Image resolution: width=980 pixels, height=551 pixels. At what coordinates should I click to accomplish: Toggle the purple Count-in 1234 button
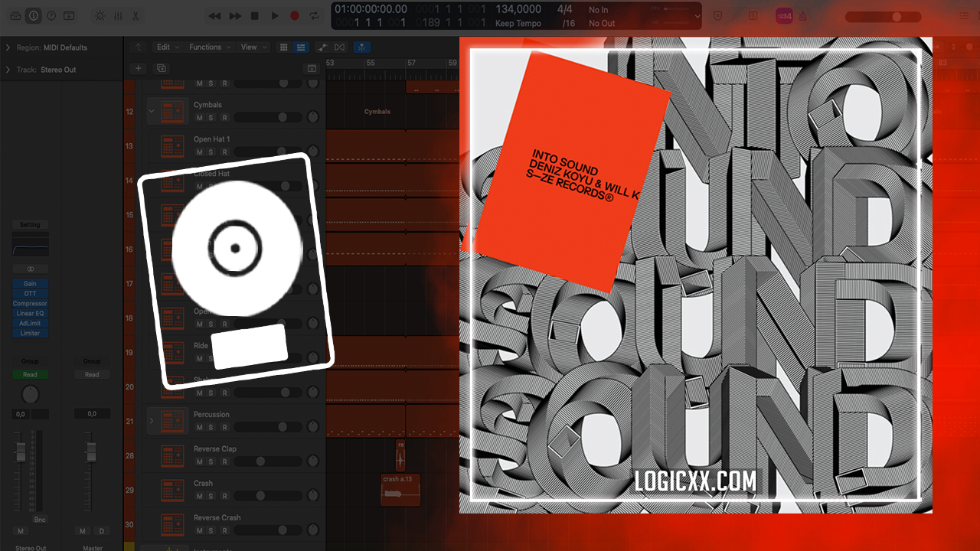click(x=784, y=15)
